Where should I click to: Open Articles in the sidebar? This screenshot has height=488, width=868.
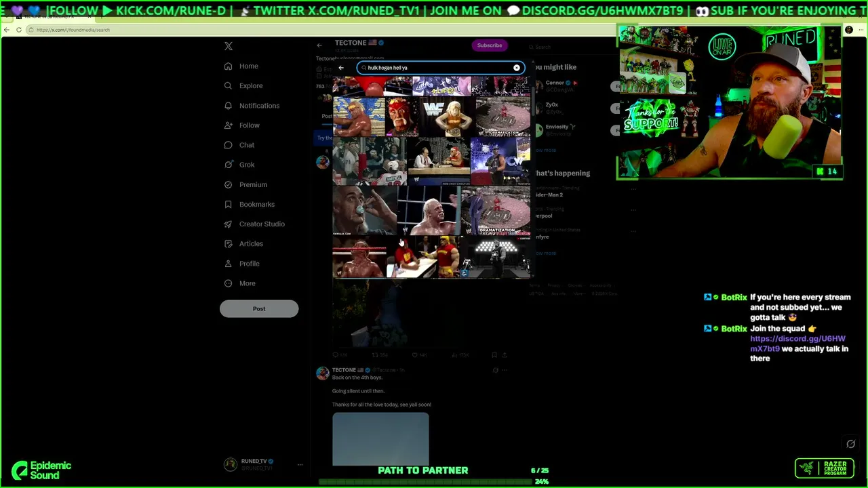click(x=243, y=243)
